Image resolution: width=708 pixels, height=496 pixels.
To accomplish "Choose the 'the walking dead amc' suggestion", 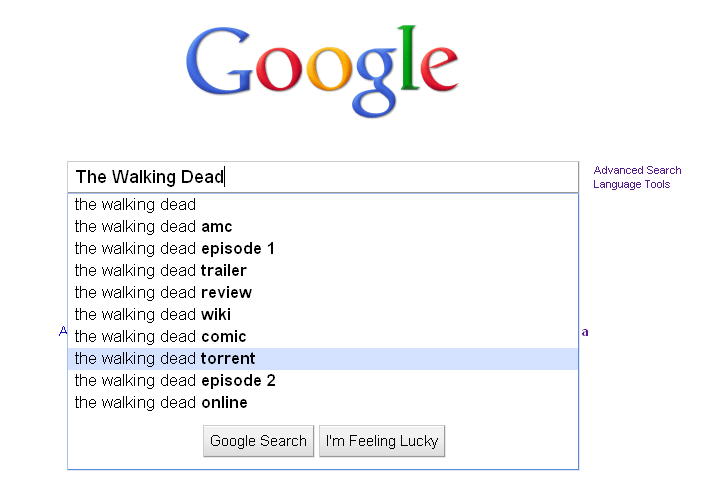I will [323, 227].
